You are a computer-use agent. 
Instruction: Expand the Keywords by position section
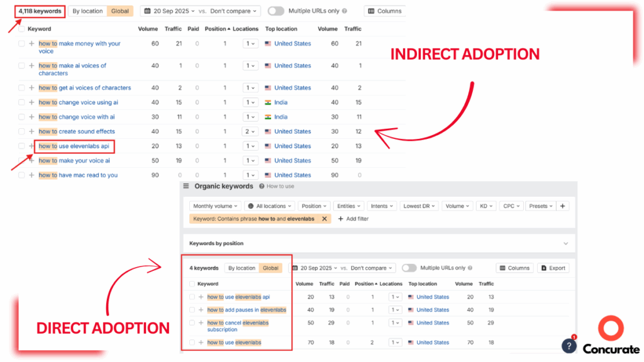[x=565, y=244]
